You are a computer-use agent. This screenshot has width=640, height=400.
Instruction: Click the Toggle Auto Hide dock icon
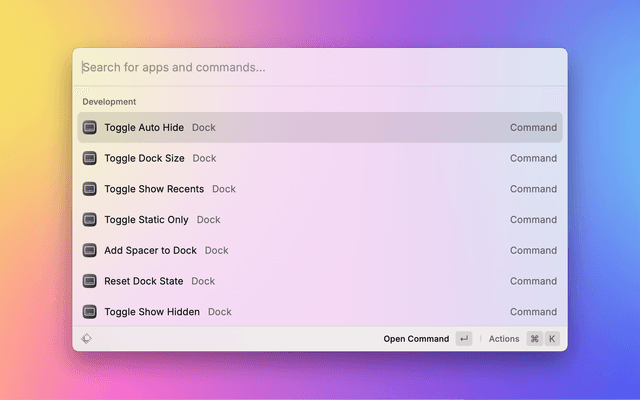point(90,128)
